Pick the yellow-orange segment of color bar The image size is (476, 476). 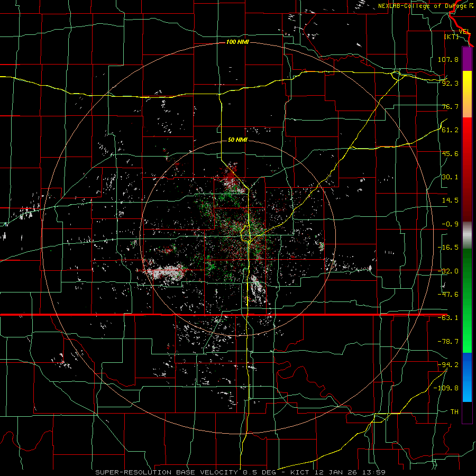tap(467, 94)
